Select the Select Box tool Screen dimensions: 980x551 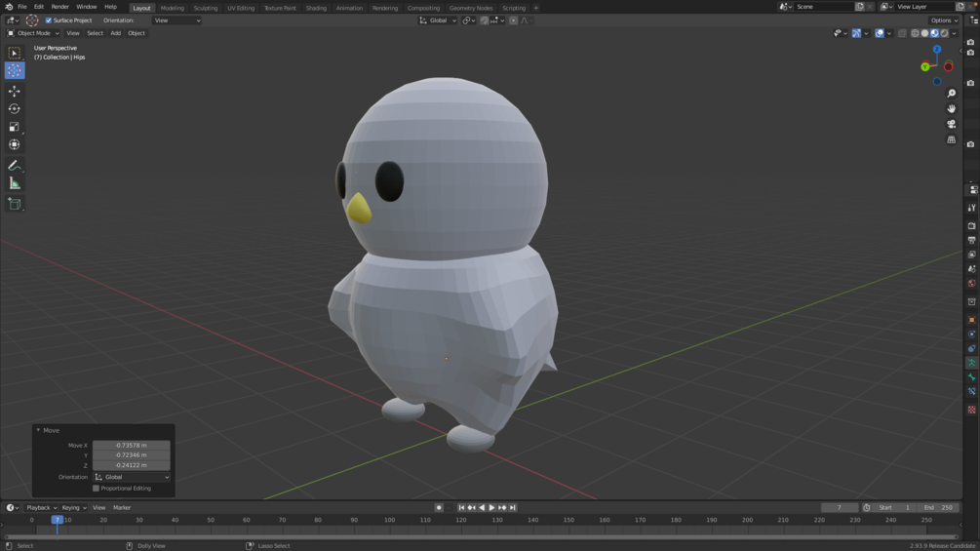[x=15, y=53]
